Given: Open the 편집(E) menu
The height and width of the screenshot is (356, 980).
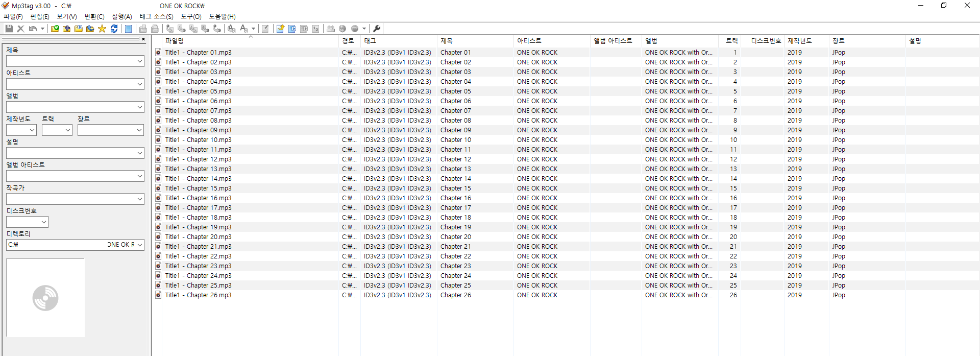Looking at the screenshot, I should pos(40,16).
